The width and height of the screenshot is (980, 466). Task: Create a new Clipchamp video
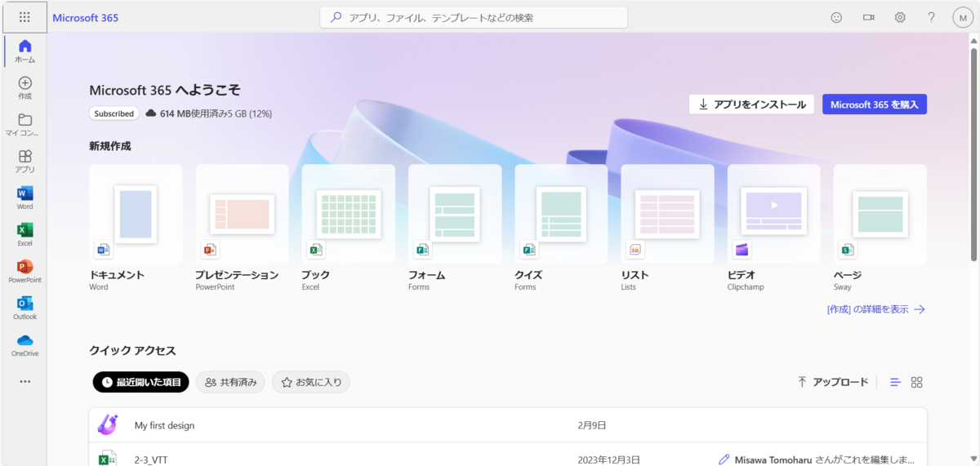tap(774, 229)
